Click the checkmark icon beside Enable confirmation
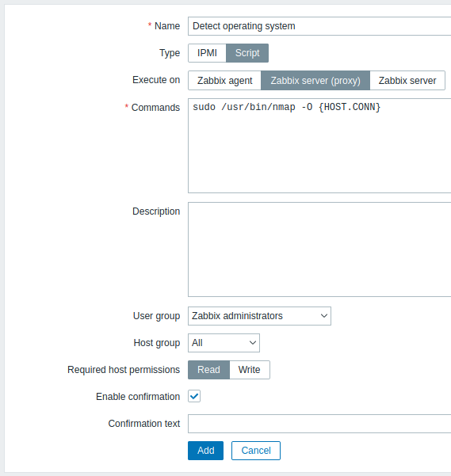This screenshot has height=476, width=451. pyautogui.click(x=194, y=396)
